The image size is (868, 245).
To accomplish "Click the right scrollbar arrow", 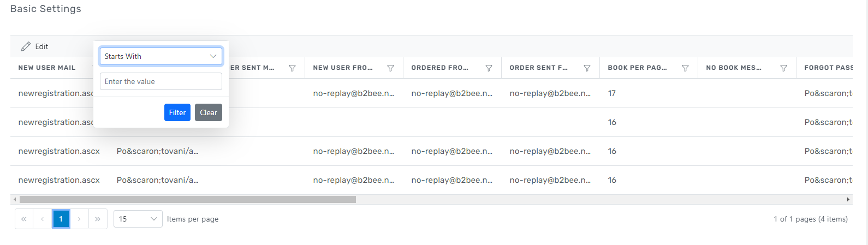I will [x=848, y=200].
